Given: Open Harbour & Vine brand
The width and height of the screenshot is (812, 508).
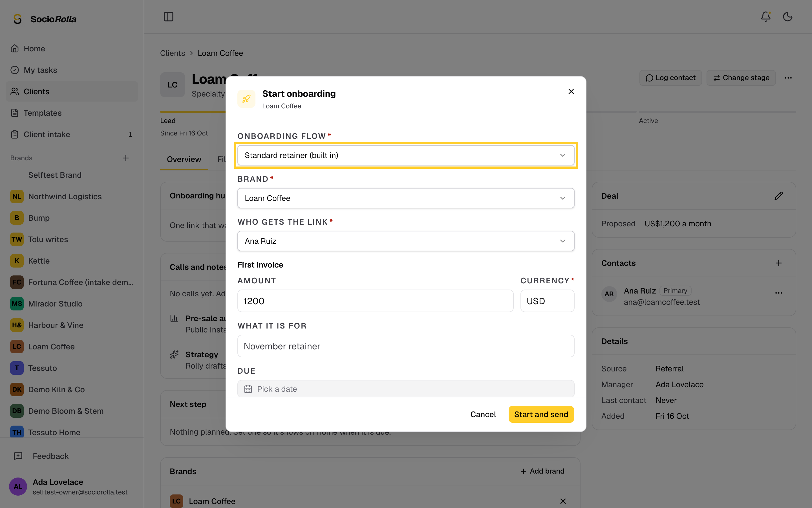Looking at the screenshot, I should pyautogui.click(x=72, y=325).
